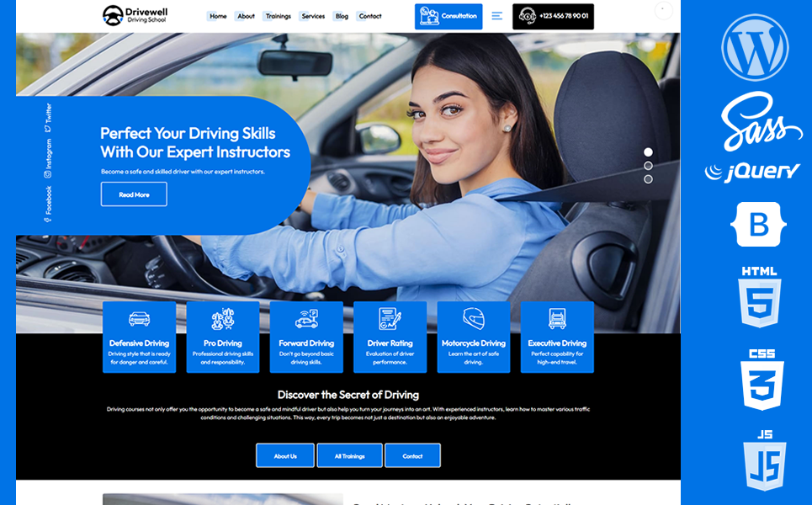Select the Motorcycle Driving helmet icon
The image size is (812, 505).
coord(474,319)
